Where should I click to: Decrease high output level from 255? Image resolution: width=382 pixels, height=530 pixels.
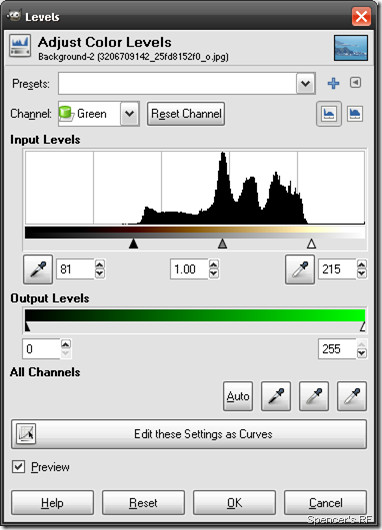coord(362,353)
